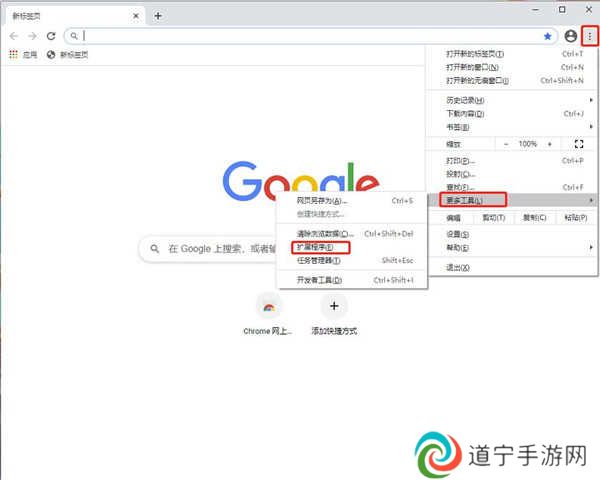The width and height of the screenshot is (600, 480).
Task: Choose 投射(C) in the menu
Action: [513, 174]
